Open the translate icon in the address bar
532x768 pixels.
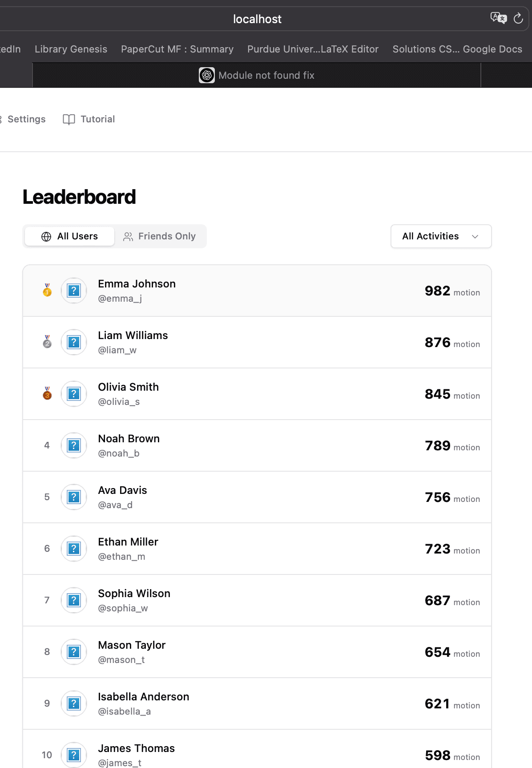point(498,18)
